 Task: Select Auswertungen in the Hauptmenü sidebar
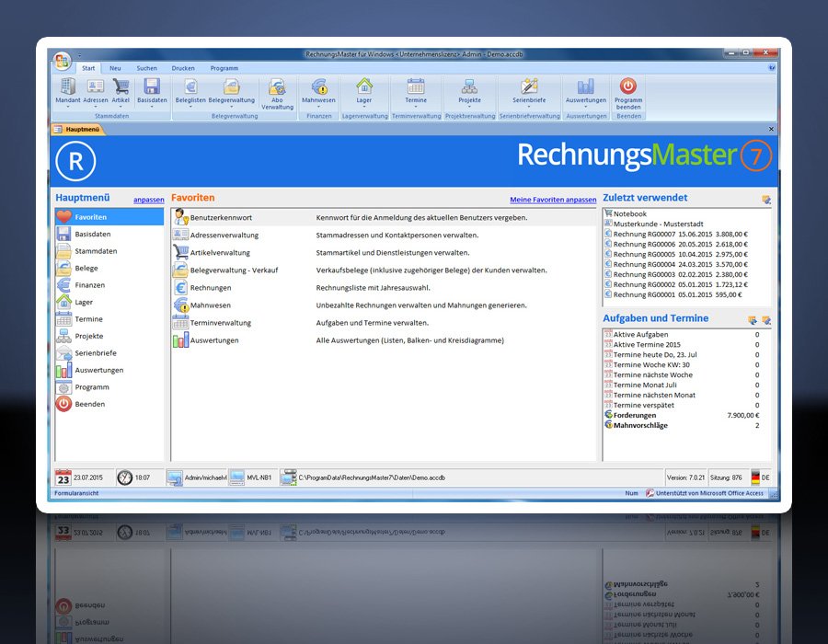[109, 370]
